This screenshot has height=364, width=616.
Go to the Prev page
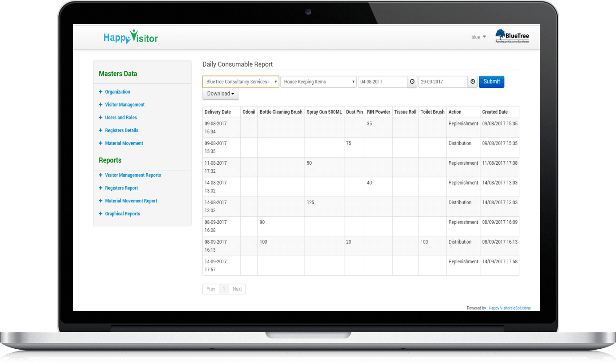pos(210,289)
